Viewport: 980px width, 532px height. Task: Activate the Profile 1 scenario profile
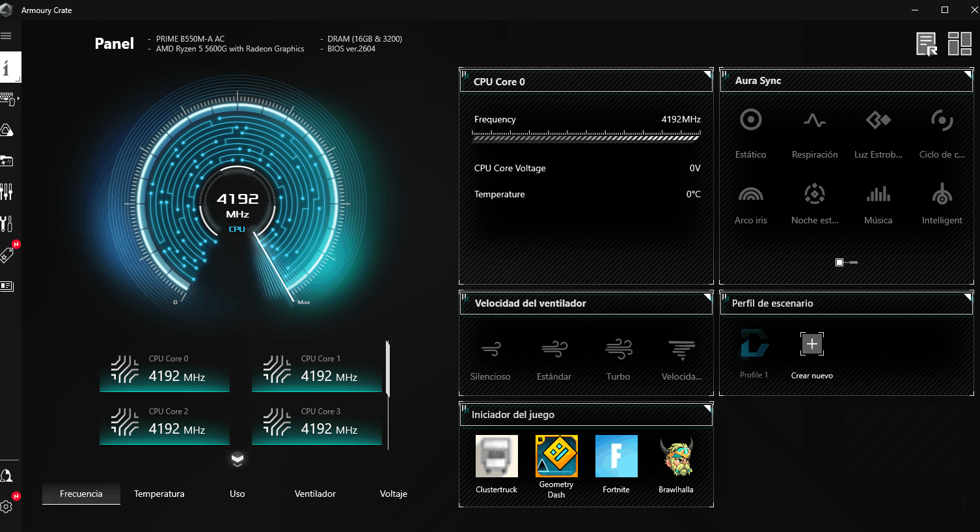click(x=754, y=354)
